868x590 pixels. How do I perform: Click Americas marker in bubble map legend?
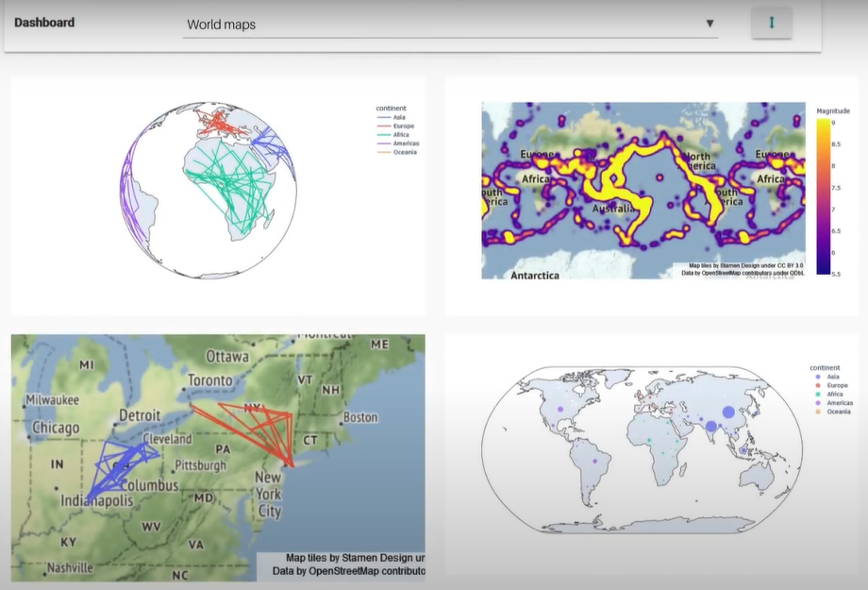pos(839,403)
